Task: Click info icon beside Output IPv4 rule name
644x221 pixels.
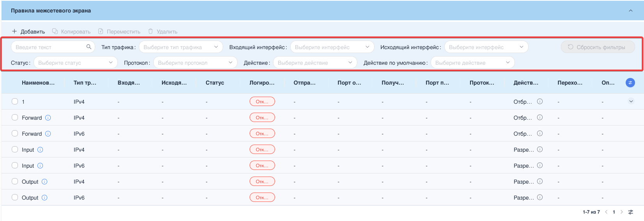Action: pyautogui.click(x=44, y=182)
